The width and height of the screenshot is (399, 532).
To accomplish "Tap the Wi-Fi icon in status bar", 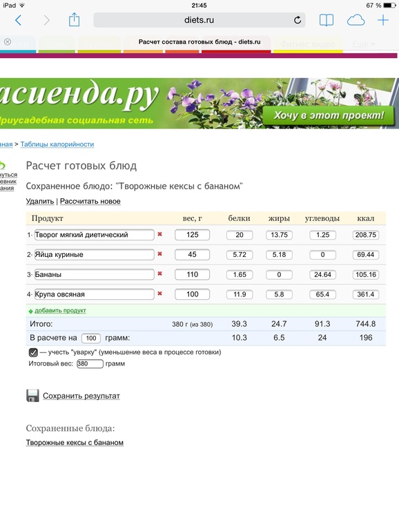I will click(x=22, y=5).
